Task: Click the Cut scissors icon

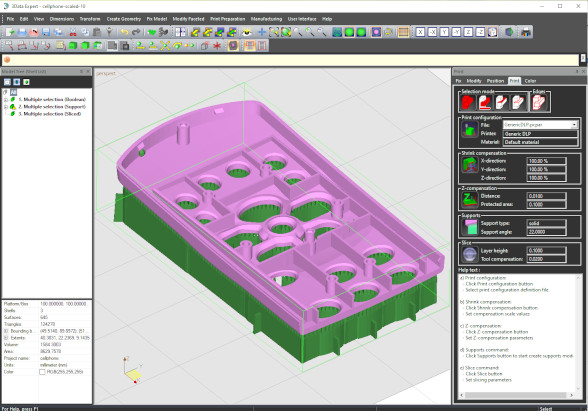Action: [x=73, y=32]
